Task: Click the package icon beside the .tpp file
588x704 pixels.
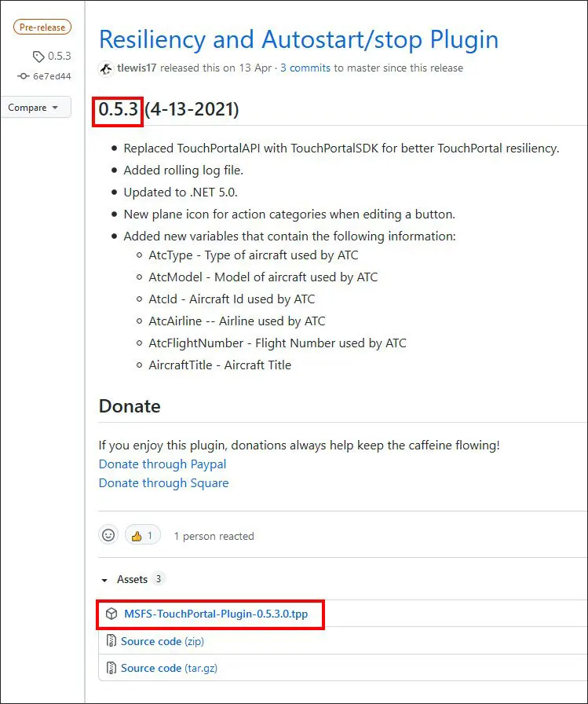Action: (x=111, y=614)
